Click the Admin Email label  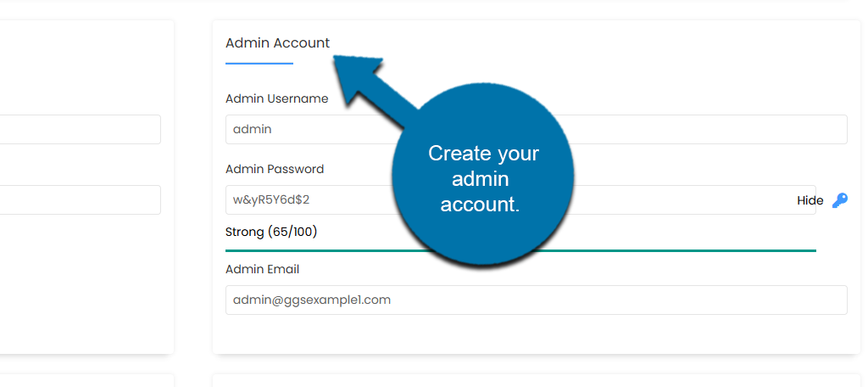(262, 269)
